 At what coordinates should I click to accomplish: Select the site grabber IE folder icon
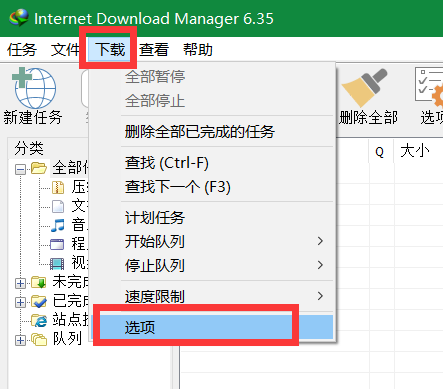(x=39, y=320)
